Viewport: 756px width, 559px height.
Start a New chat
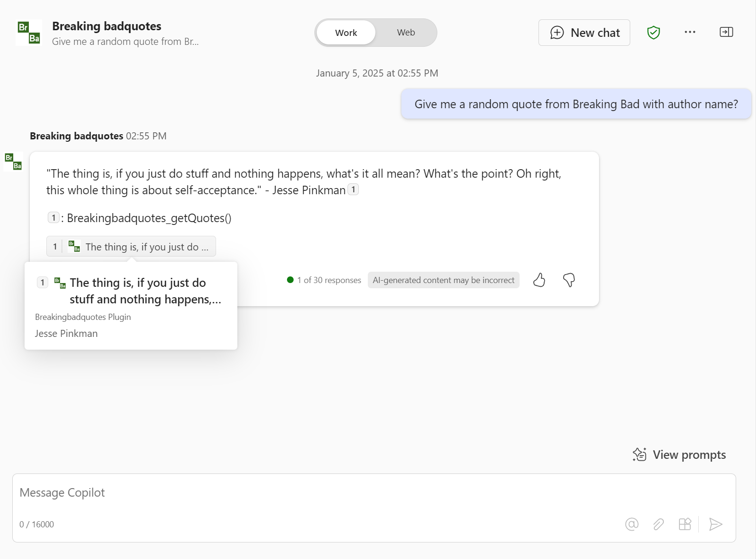point(584,33)
